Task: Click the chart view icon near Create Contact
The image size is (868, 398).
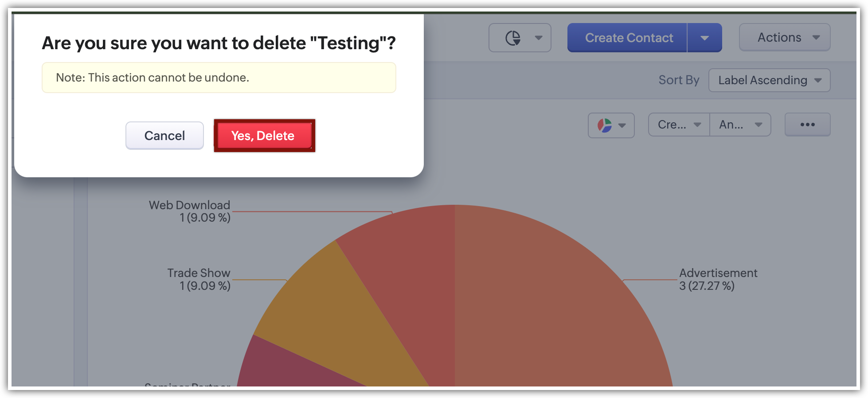Action: (513, 38)
